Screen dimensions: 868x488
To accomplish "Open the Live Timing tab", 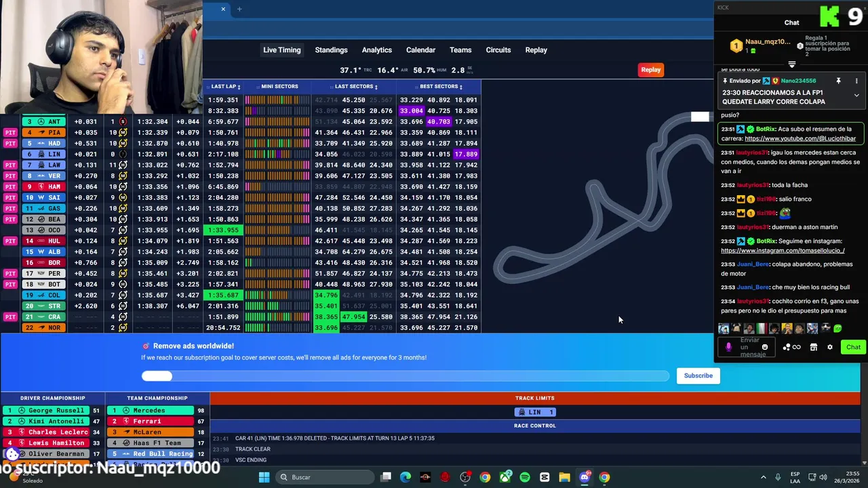I will (x=281, y=49).
